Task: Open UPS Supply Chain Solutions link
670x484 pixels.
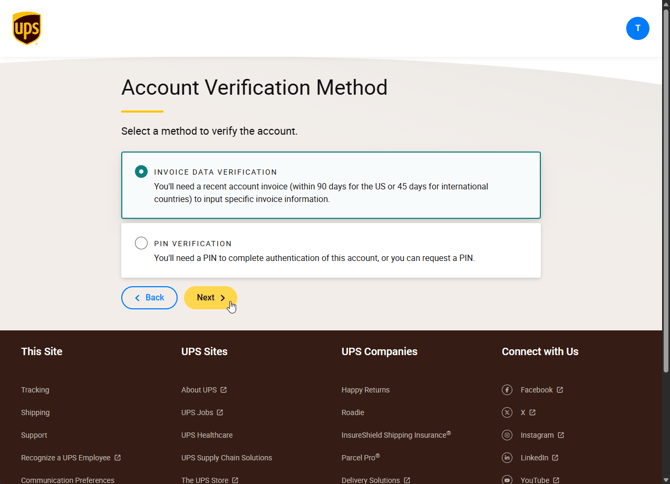Action: (x=226, y=458)
